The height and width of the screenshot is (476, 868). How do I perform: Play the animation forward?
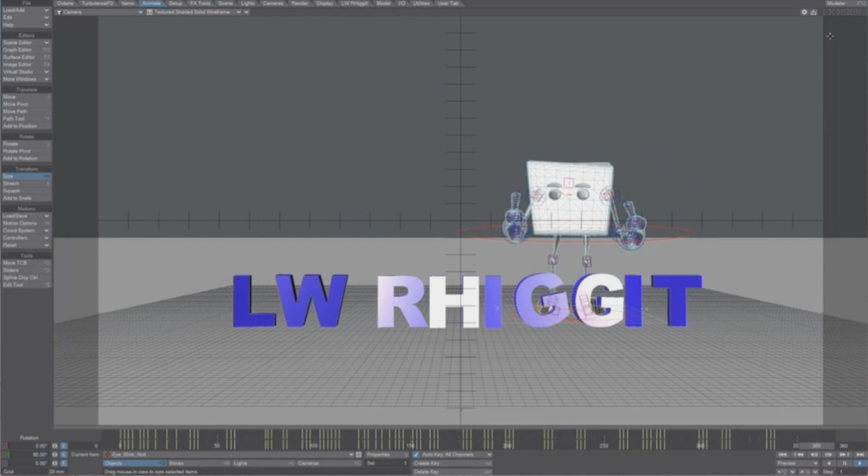tap(860, 464)
